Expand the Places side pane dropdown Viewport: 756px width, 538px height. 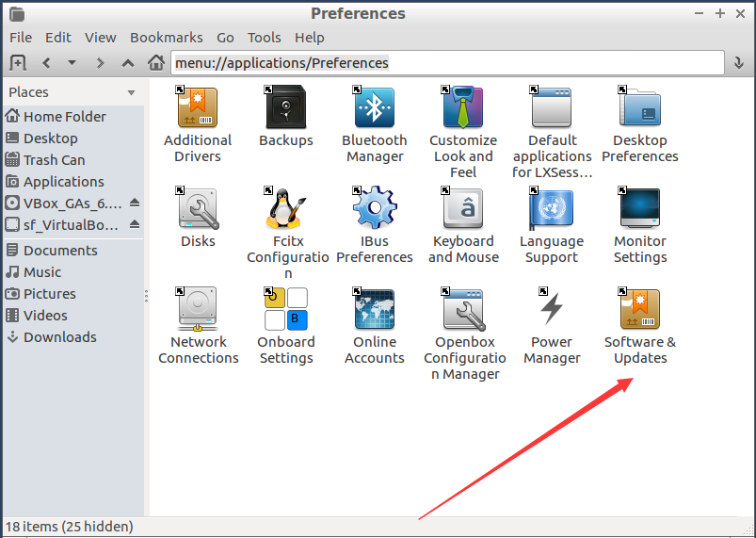click(131, 92)
